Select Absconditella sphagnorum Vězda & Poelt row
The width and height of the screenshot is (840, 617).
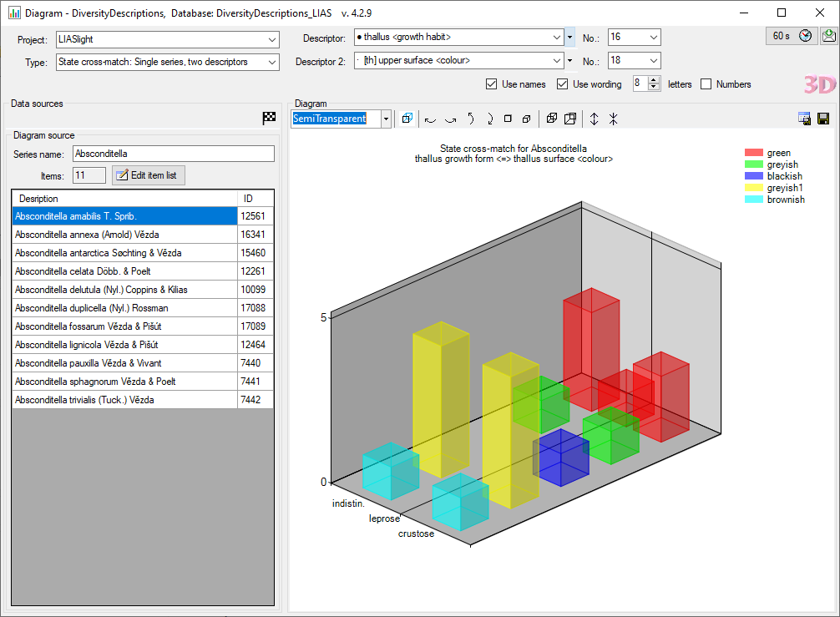(x=124, y=382)
